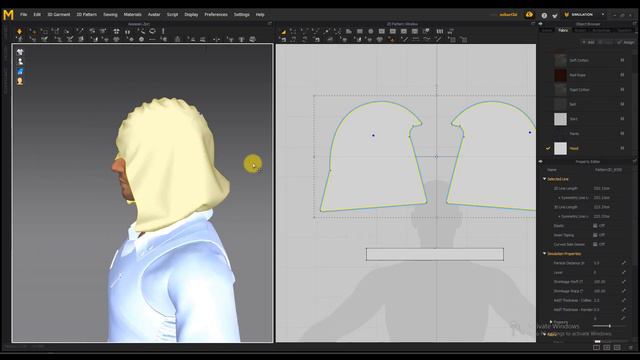Select the Shirt fabric swatch
The height and width of the screenshot is (360, 640).
(560, 119)
